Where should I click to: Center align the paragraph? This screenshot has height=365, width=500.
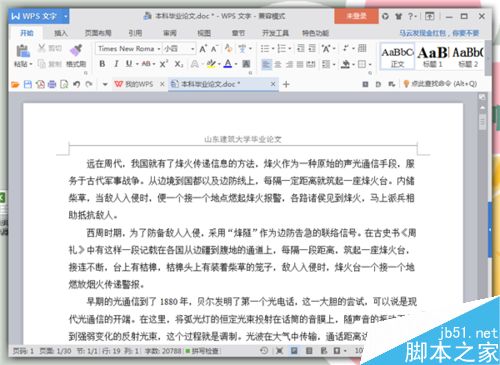(x=278, y=64)
